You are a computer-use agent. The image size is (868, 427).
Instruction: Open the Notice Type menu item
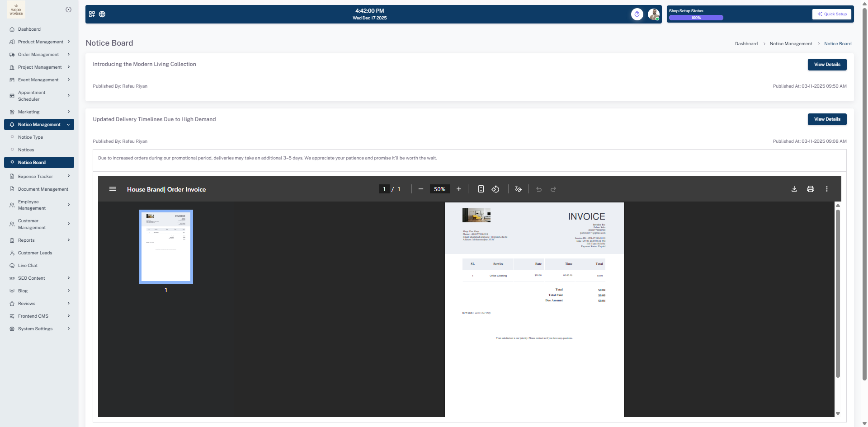[30, 137]
